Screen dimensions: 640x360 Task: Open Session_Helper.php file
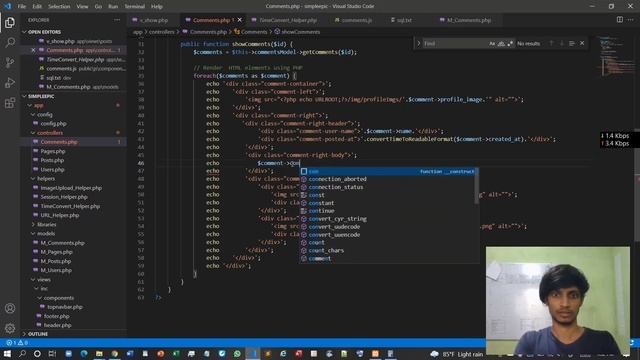pyautogui.click(x=64, y=197)
